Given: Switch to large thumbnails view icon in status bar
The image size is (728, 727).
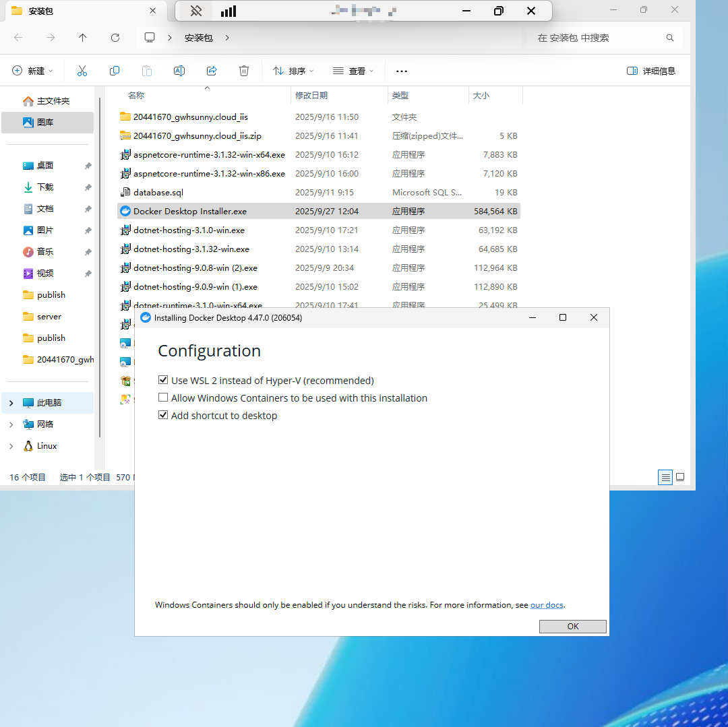Looking at the screenshot, I should pos(680,478).
